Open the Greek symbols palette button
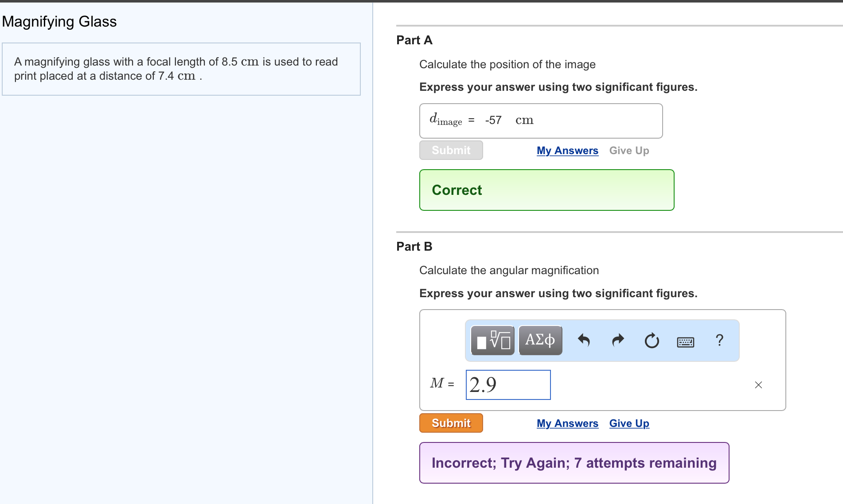 [540, 341]
